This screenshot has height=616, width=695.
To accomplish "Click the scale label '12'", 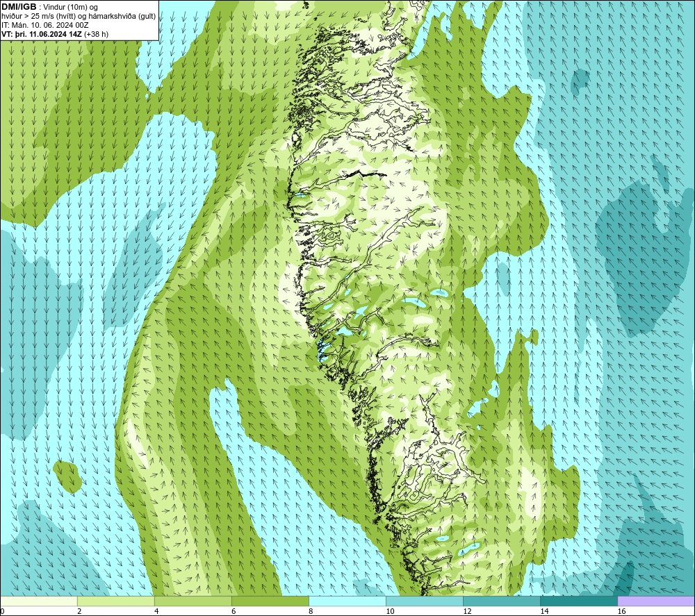I will pyautogui.click(x=467, y=612).
